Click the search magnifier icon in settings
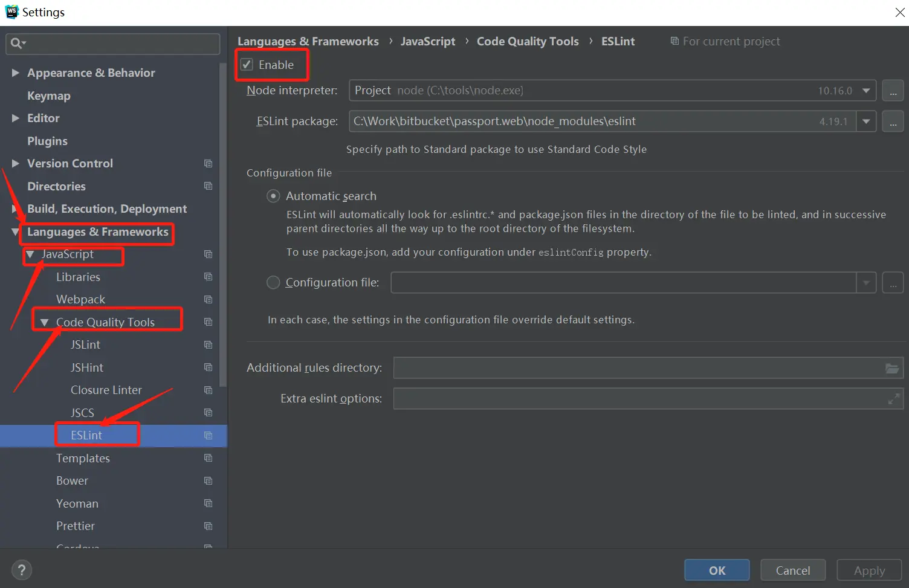This screenshot has height=588, width=909. pos(16,43)
